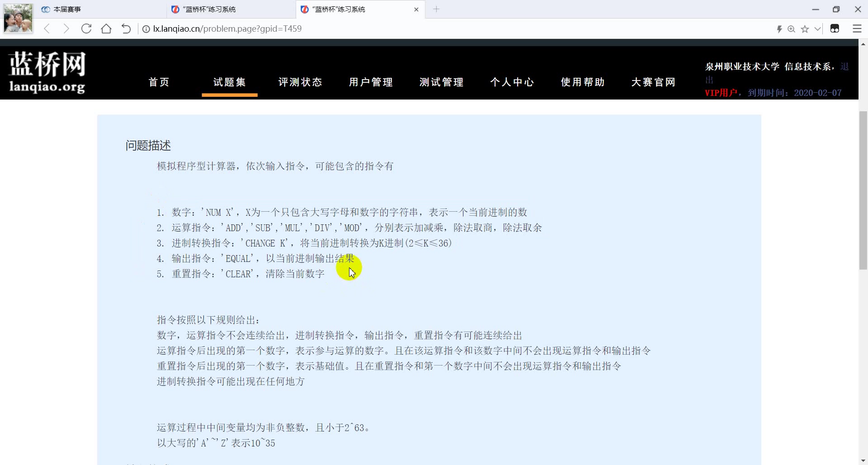Click the 问题描述 heading
Screen dimensions: 868x465
148,146
